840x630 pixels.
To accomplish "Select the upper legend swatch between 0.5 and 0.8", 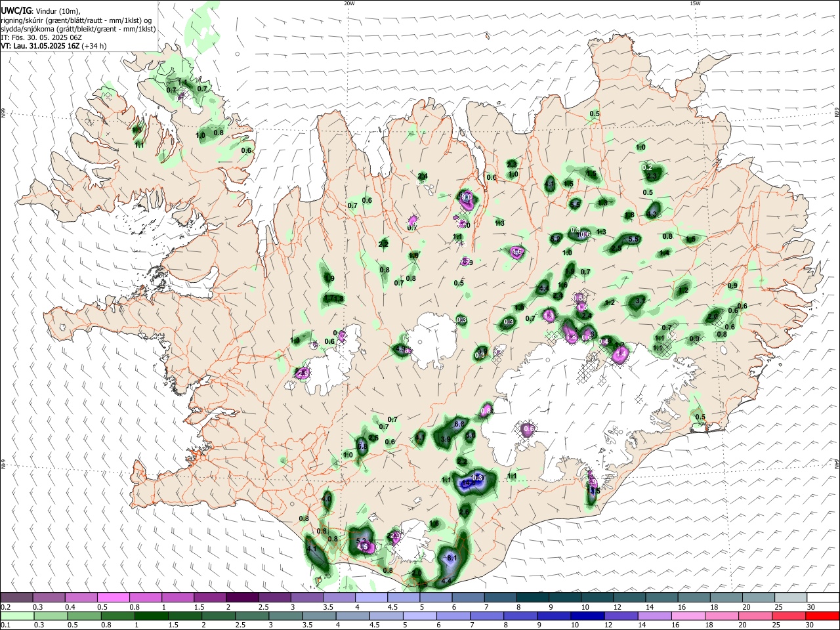I will click(113, 598).
